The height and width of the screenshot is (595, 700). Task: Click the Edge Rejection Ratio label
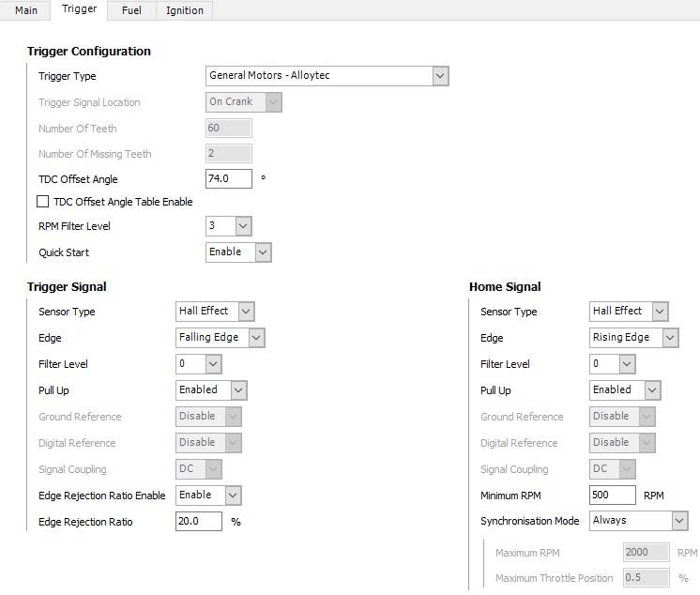85,522
